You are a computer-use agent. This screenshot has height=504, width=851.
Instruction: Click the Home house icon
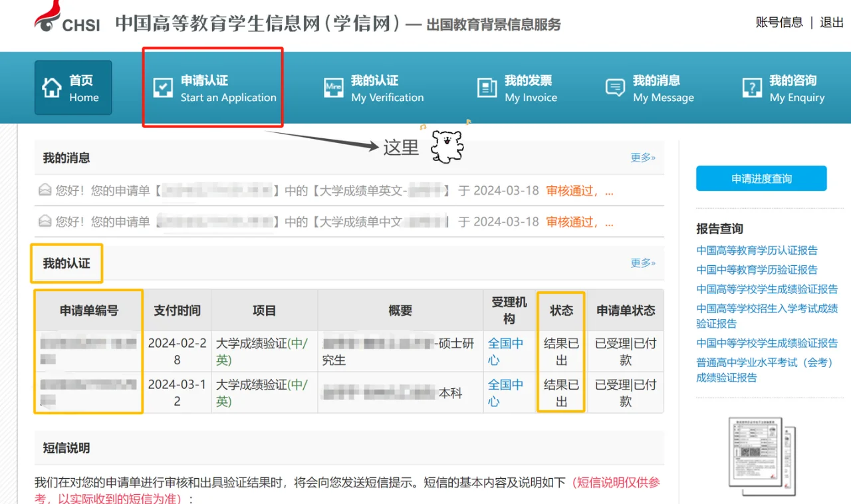[x=52, y=88]
